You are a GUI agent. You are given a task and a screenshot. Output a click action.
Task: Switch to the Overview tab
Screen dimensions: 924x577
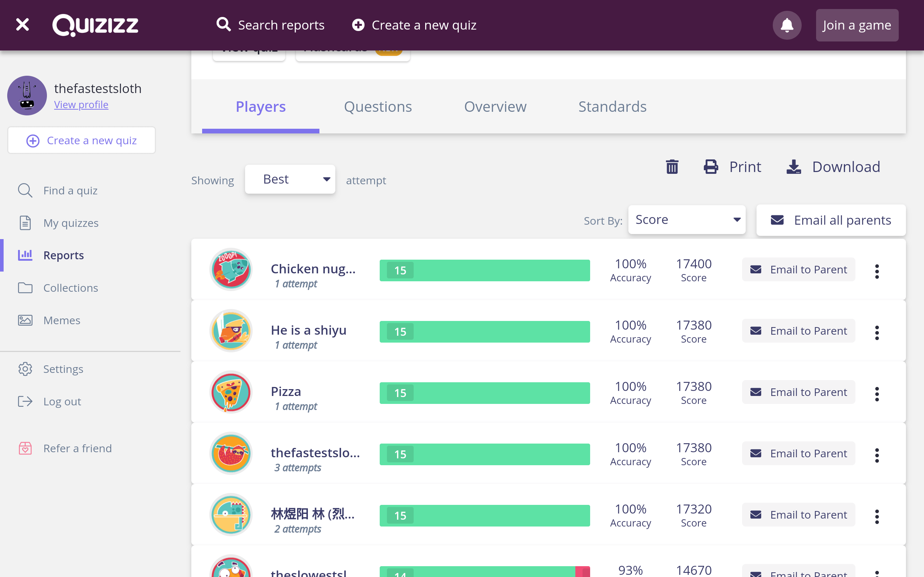point(495,106)
